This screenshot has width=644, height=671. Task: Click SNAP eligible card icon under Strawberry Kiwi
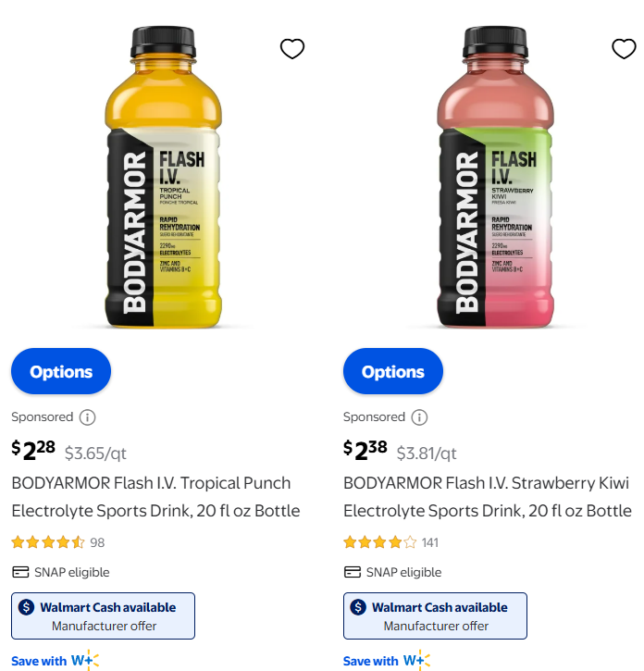pos(353,572)
